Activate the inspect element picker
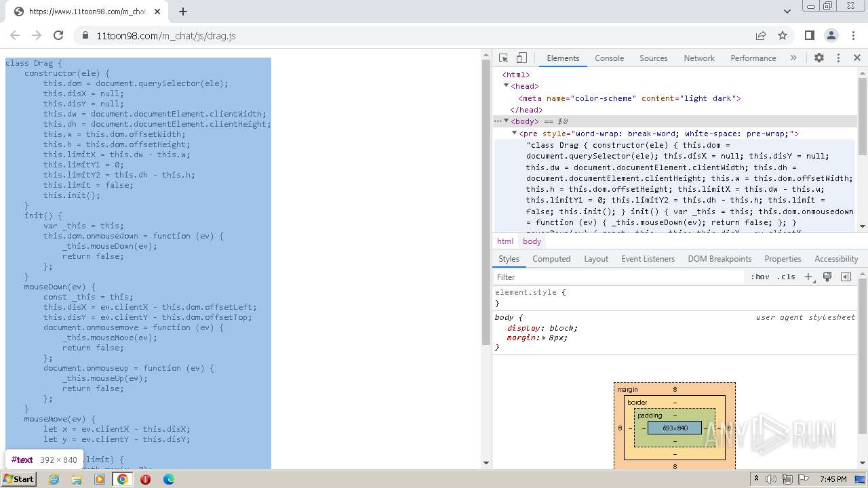The height and width of the screenshot is (488, 868). (x=503, y=58)
